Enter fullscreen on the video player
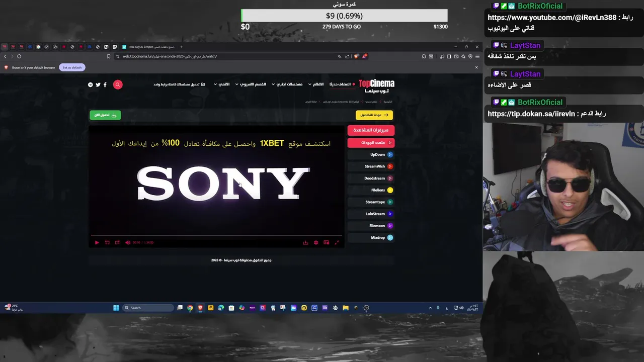The width and height of the screenshot is (644, 362). [x=337, y=242]
